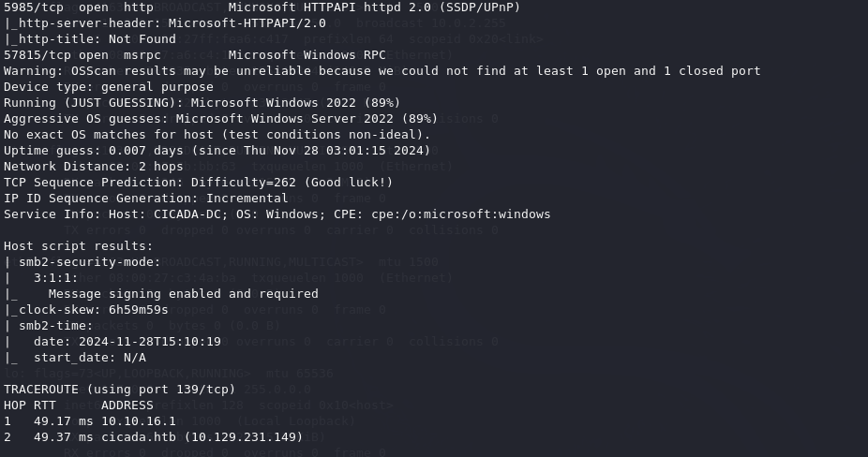
Task: Click the Aggressive OS guesses line
Action: [x=220, y=119]
